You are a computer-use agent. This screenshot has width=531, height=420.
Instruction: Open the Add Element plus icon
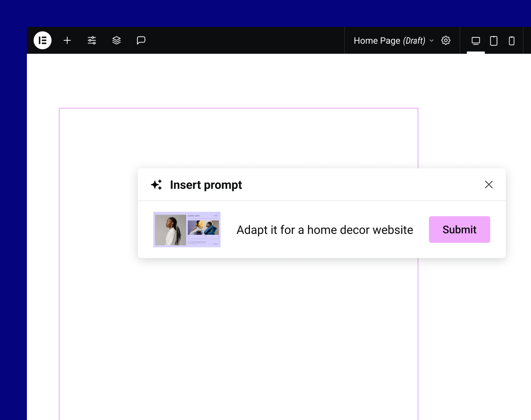[x=67, y=40]
